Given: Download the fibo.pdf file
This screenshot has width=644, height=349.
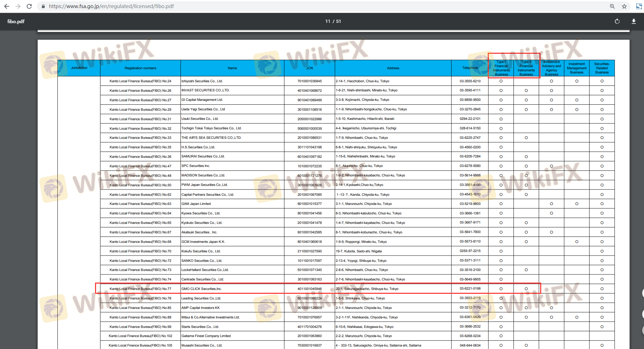Looking at the screenshot, I should 633,21.
